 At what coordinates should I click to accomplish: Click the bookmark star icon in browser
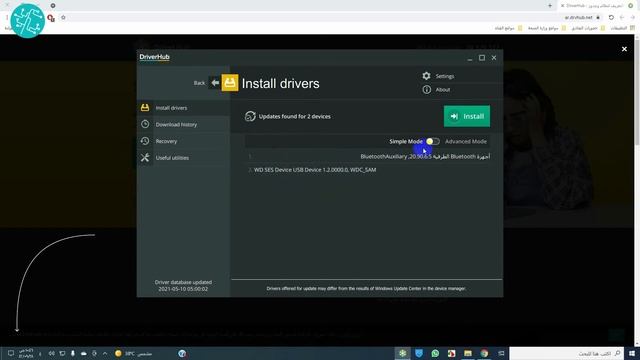[x=63, y=18]
